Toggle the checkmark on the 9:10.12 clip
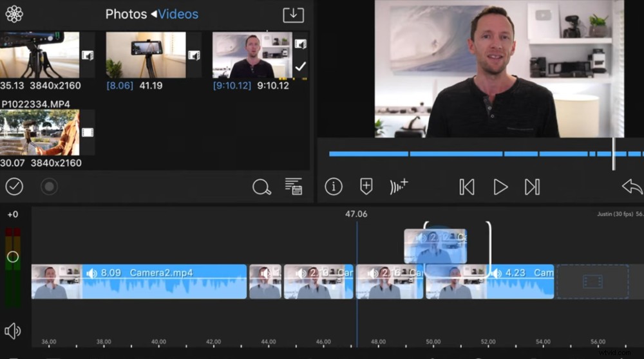 (x=301, y=66)
